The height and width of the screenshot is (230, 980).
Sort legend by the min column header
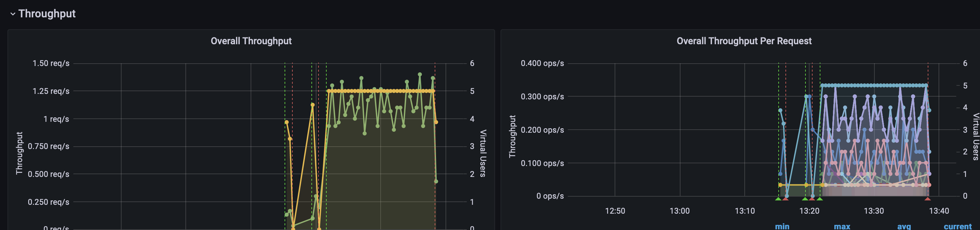[782, 227]
